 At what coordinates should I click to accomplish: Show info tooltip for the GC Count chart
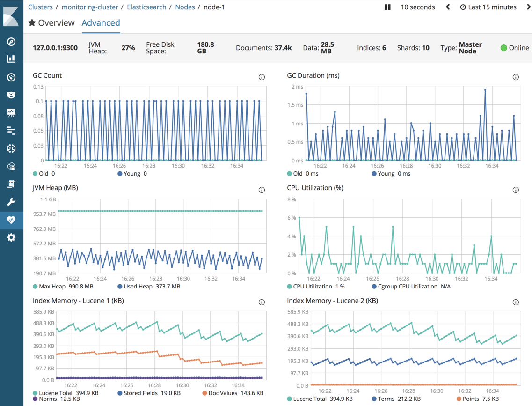pos(262,77)
